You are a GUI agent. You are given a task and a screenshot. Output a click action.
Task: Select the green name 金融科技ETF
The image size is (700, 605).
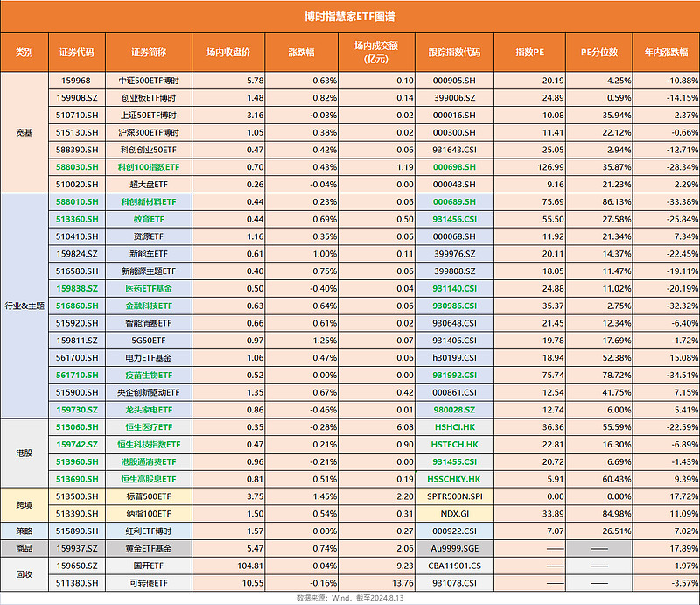(149, 306)
